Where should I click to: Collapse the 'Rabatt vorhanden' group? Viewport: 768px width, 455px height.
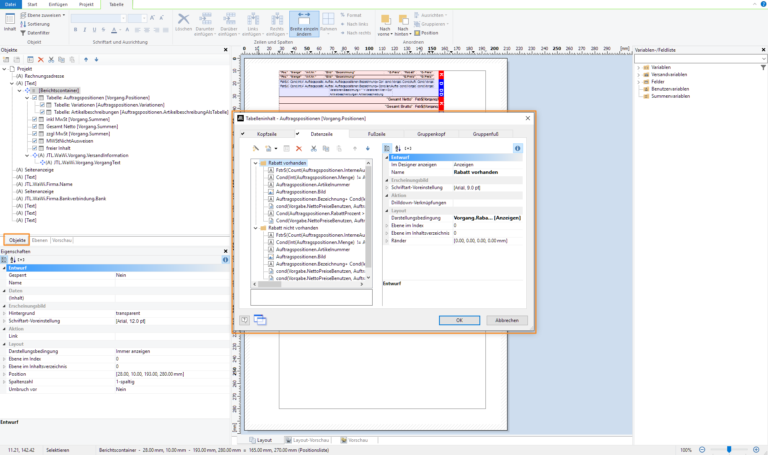coord(255,163)
